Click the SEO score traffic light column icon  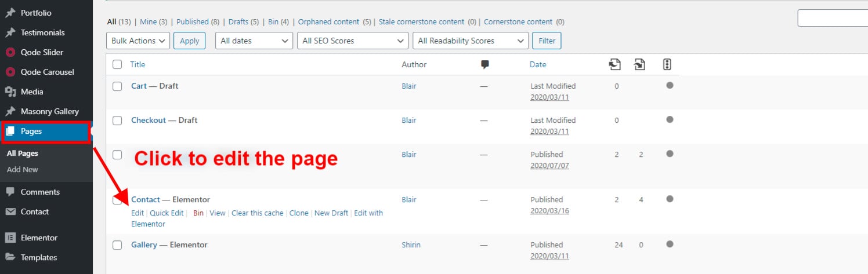coord(667,64)
